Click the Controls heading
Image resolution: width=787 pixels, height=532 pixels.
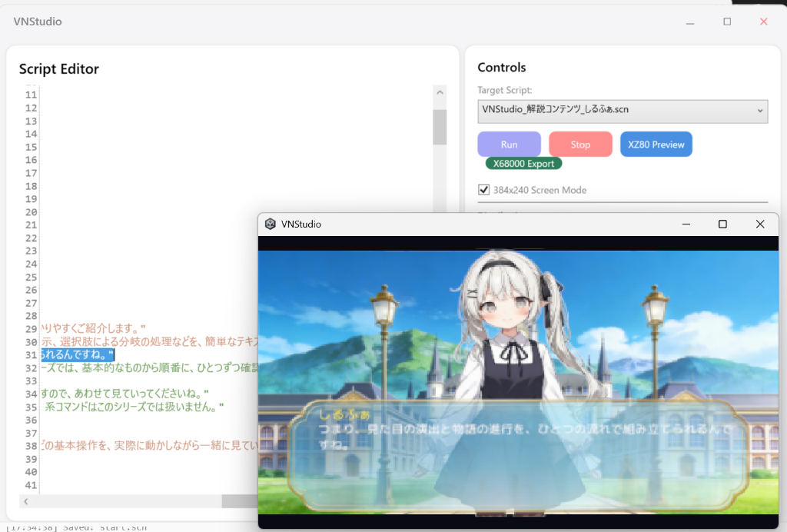pos(501,67)
